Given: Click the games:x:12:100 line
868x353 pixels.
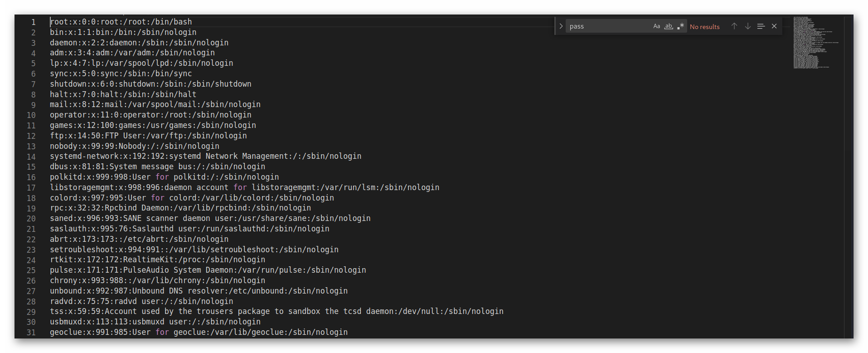Looking at the screenshot, I should point(153,125).
